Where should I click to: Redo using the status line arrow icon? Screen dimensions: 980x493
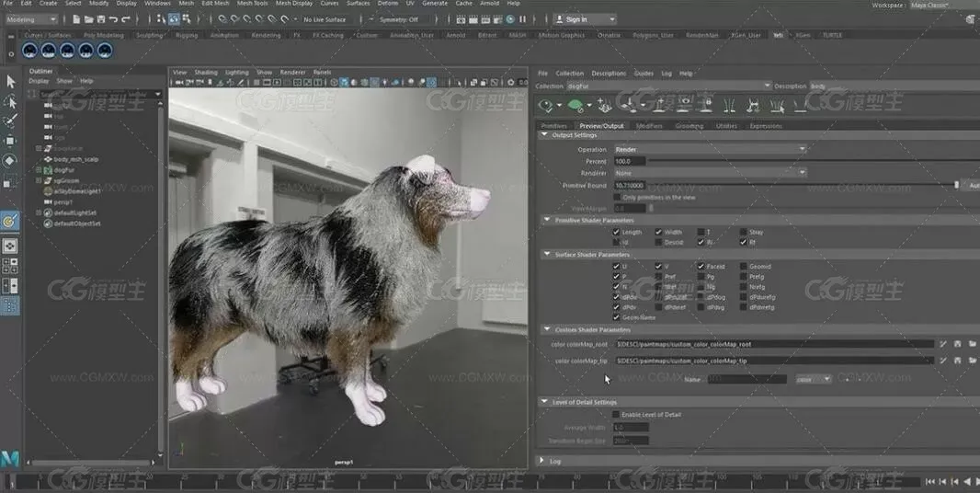point(126,19)
